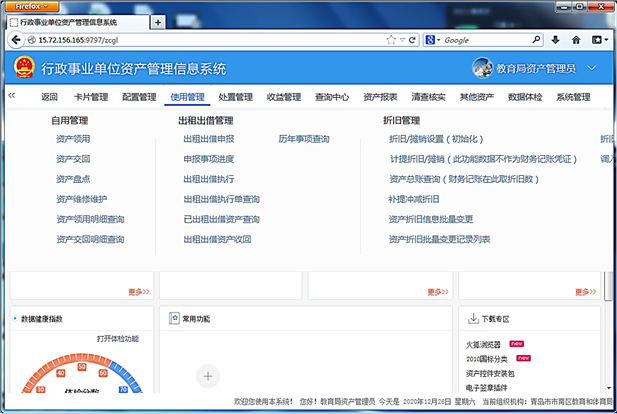
Task: Open the Firefox application menu button
Action: coord(32,6)
